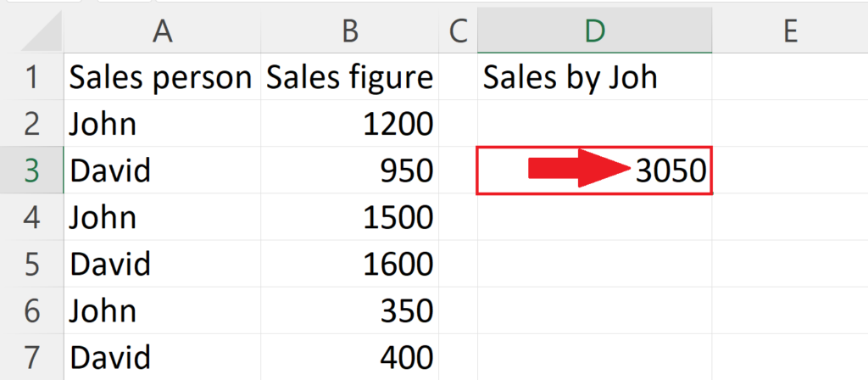Viewport: 868px width, 380px height.
Task: Select row 5 header
Action: click(x=32, y=264)
